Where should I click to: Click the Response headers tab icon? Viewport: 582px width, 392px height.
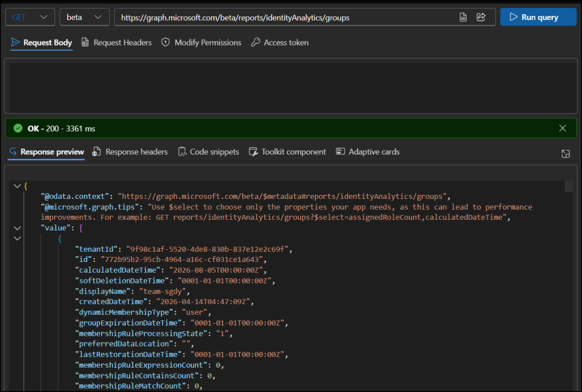click(x=97, y=152)
